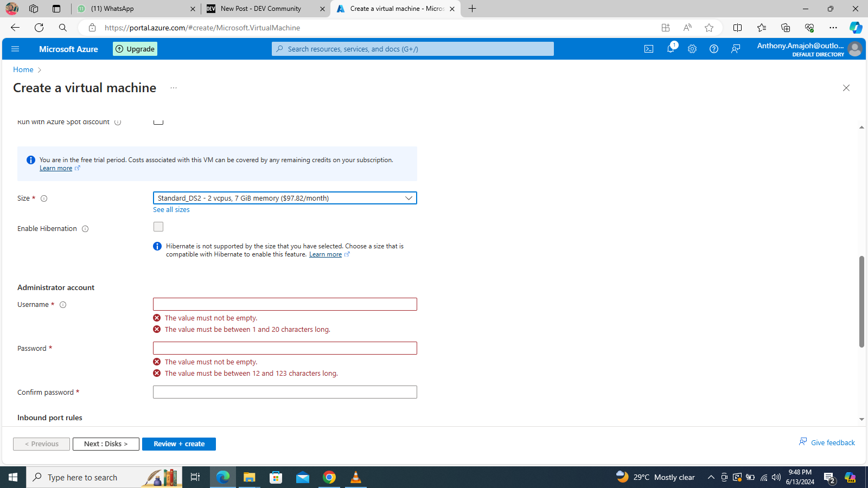Open Learn more link about Hibernate
This screenshot has height=488, width=868.
325,254
